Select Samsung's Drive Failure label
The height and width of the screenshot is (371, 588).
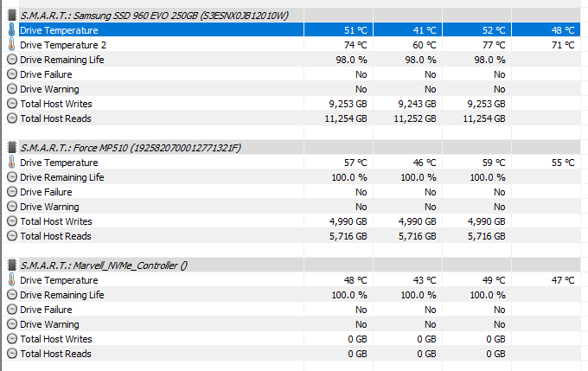(46, 74)
